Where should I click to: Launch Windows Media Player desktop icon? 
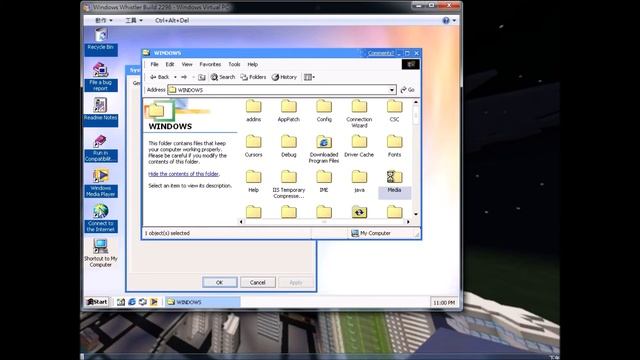[x=100, y=183]
